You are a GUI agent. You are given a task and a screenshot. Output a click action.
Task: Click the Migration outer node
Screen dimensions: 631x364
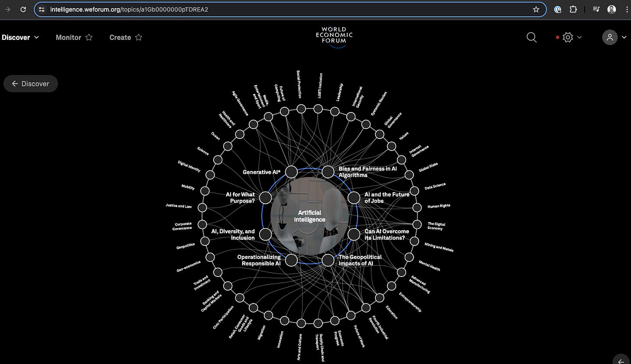269,316
